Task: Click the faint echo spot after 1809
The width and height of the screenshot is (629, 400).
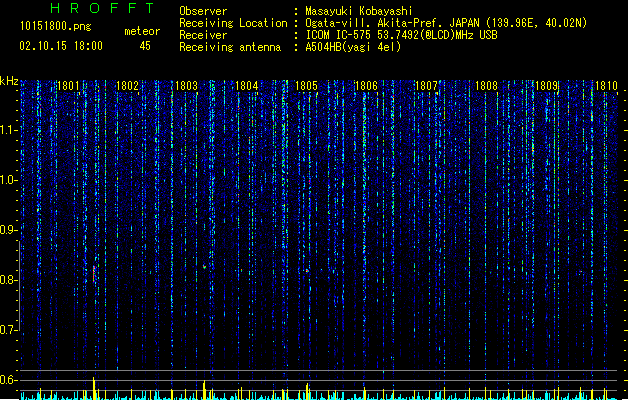Action: 580,272
